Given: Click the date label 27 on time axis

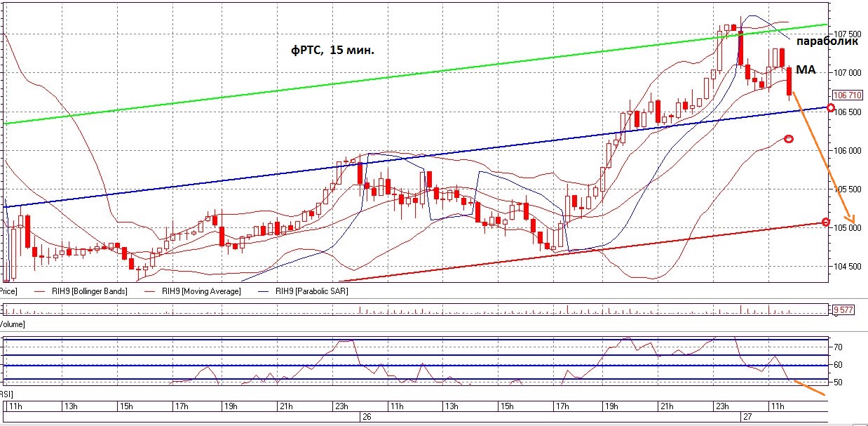Looking at the screenshot, I should tap(747, 416).
